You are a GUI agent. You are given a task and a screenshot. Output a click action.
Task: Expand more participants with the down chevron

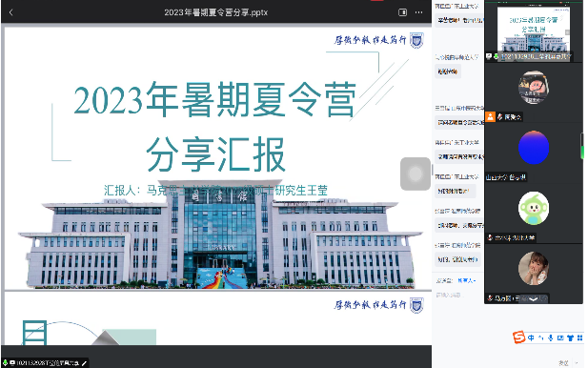(x=534, y=298)
